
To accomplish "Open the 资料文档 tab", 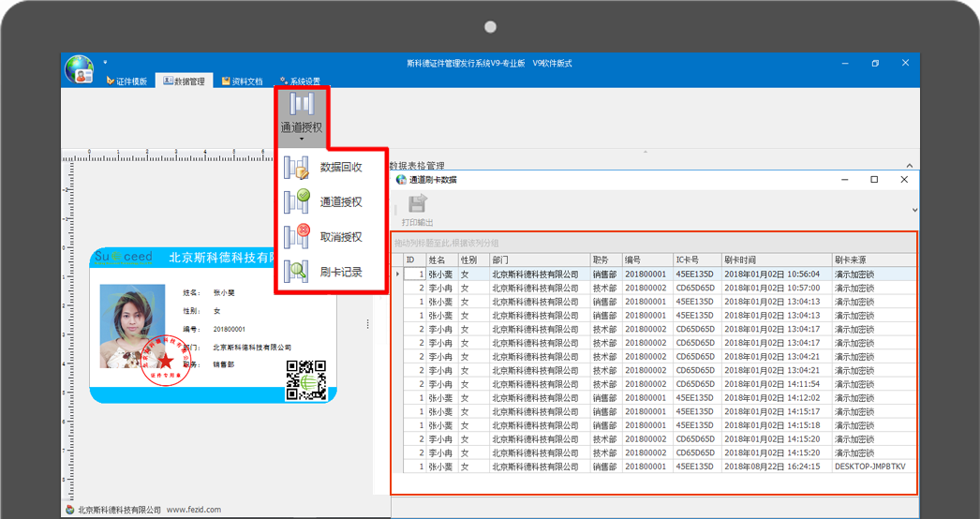I will [243, 82].
